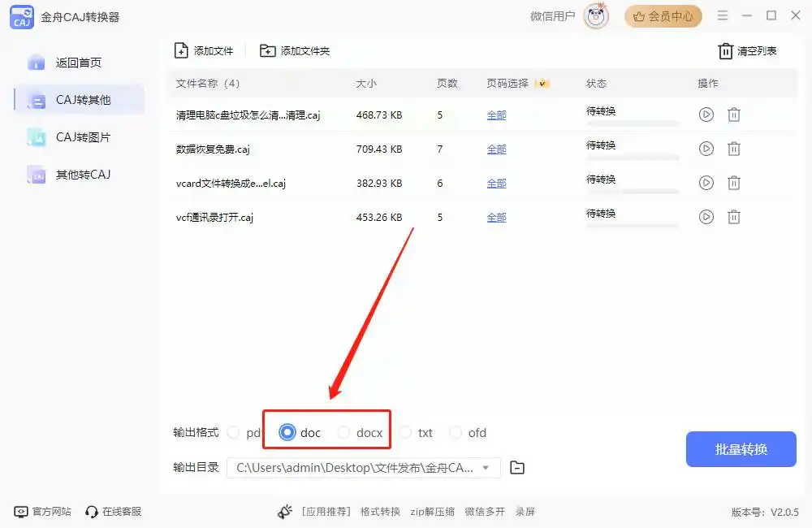Click the size value 709.43 KB
The height and width of the screenshot is (528, 812).
coord(379,149)
